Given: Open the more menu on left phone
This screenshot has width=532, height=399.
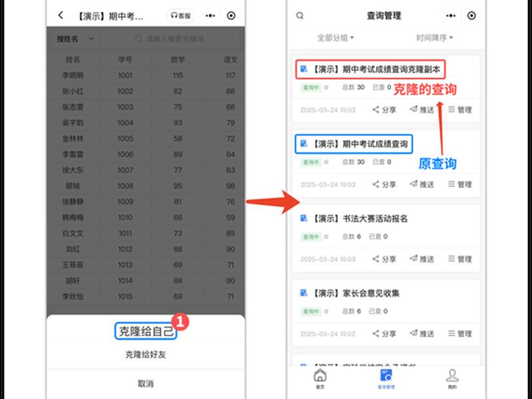Looking at the screenshot, I should (210, 15).
